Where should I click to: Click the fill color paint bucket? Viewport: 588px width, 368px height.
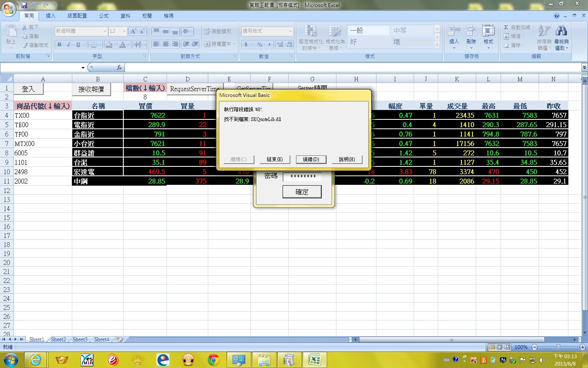click(x=109, y=44)
